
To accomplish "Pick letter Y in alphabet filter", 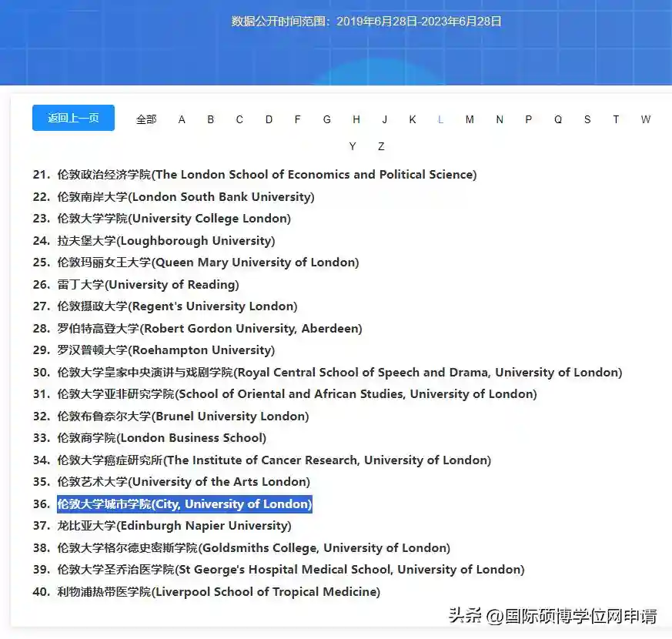I will (353, 146).
